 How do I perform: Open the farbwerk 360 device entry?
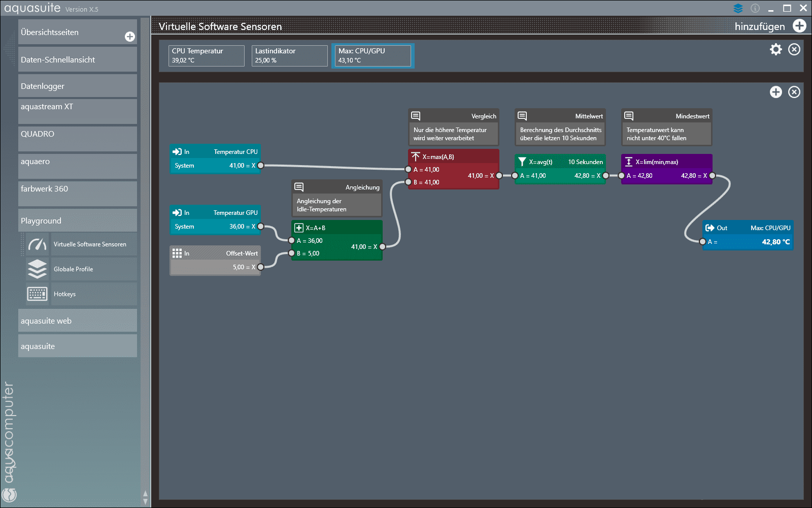point(78,194)
